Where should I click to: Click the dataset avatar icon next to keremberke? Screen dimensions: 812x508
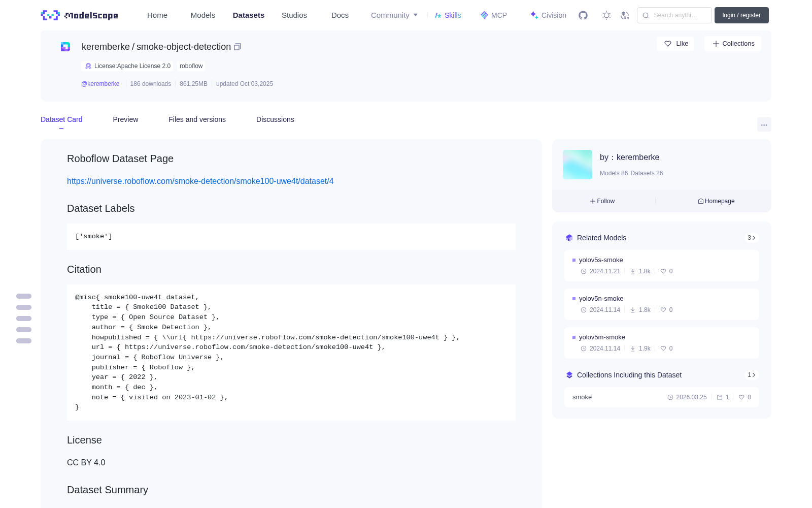pyautogui.click(x=65, y=47)
